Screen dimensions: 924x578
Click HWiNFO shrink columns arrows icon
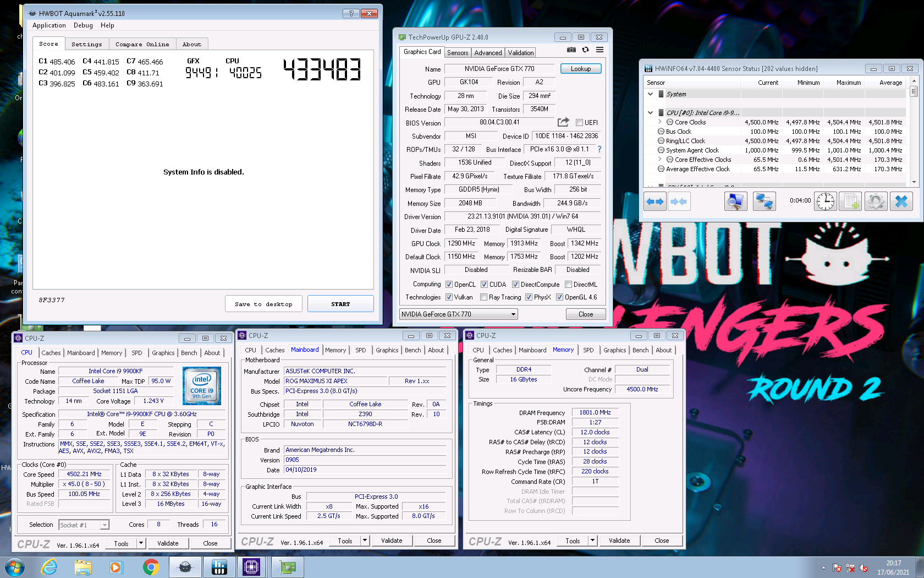(x=679, y=201)
